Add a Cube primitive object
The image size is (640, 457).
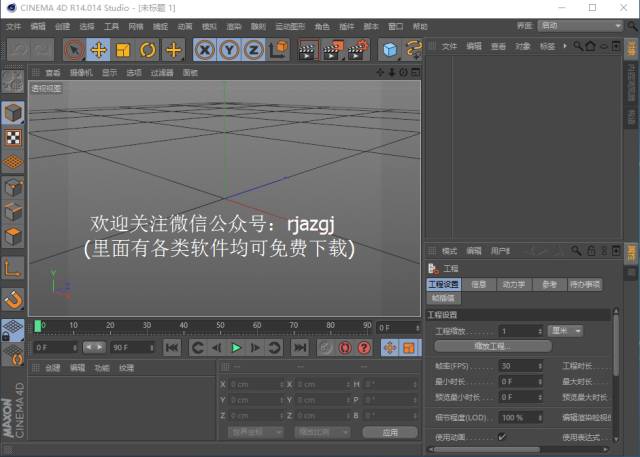(x=390, y=49)
